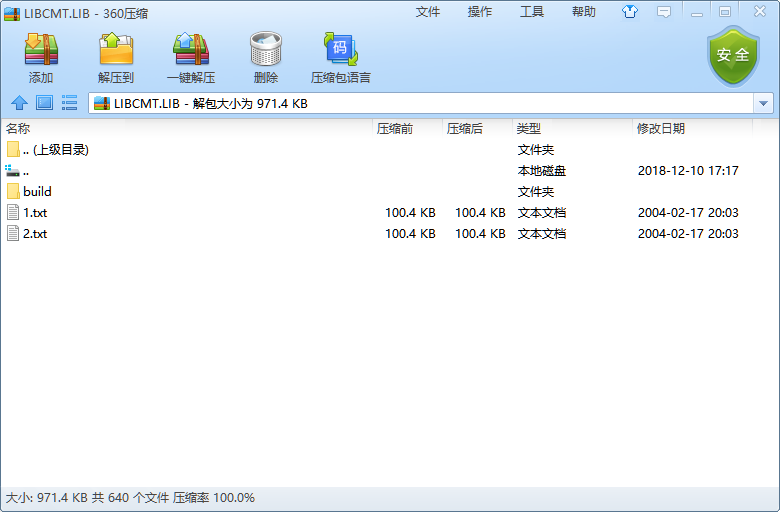Image resolution: width=780 pixels, height=512 pixels.
Task: Click the green 安全 shield badge
Action: (733, 56)
